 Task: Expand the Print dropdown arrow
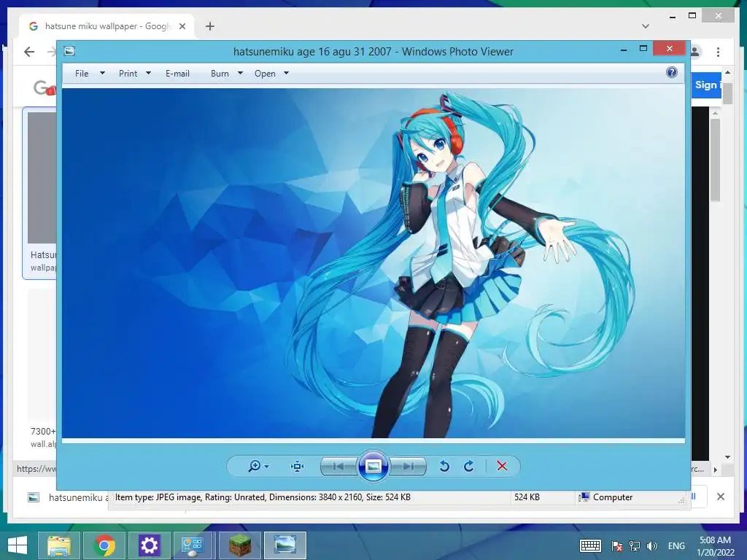tap(148, 74)
